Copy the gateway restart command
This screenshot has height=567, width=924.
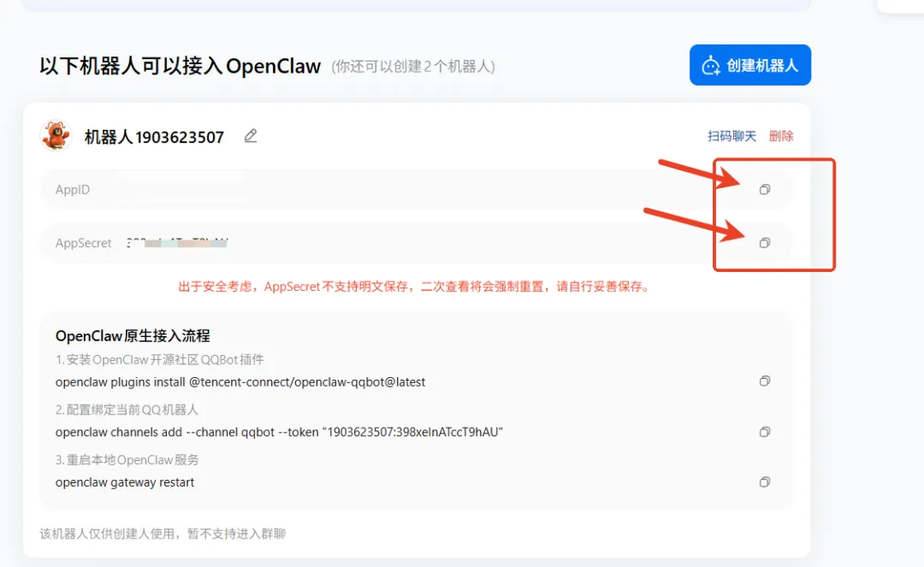[764, 481]
